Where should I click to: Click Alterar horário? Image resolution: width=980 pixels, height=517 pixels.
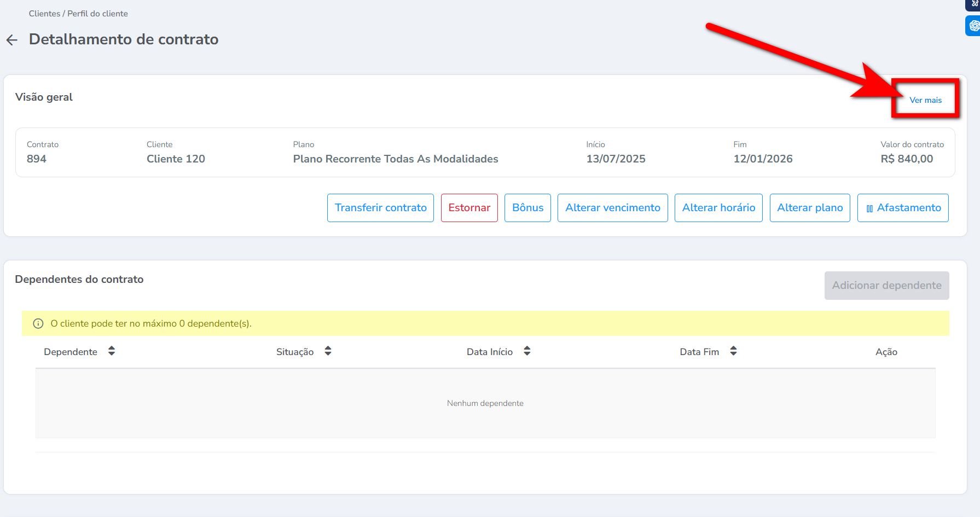coord(718,208)
